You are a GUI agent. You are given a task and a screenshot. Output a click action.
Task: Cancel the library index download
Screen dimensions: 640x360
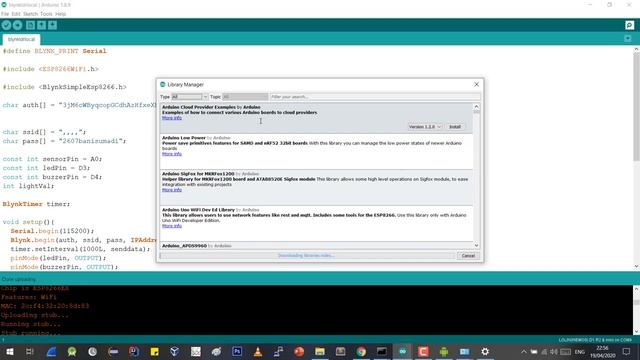(468, 256)
